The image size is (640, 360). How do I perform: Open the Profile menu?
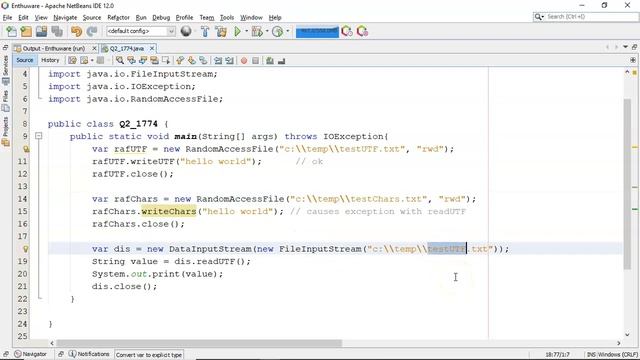[184, 18]
